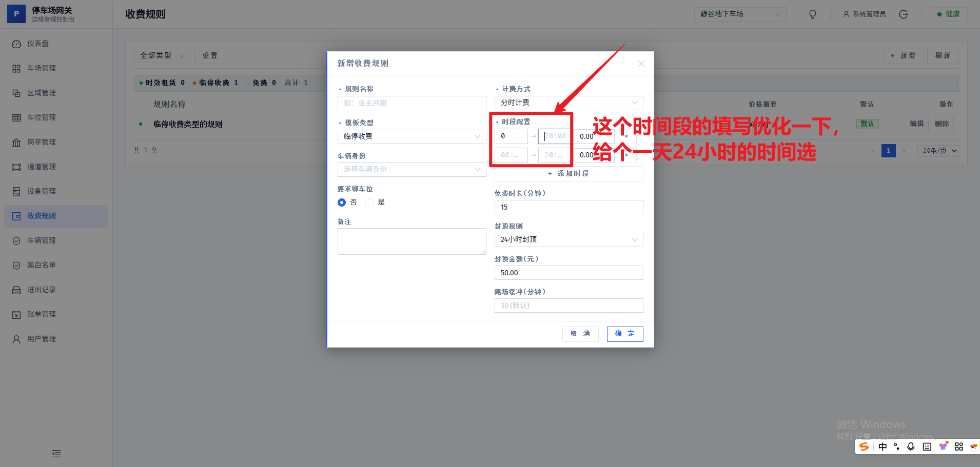Select the 否 radio button
This screenshot has height=467, width=980.
[x=341, y=202]
